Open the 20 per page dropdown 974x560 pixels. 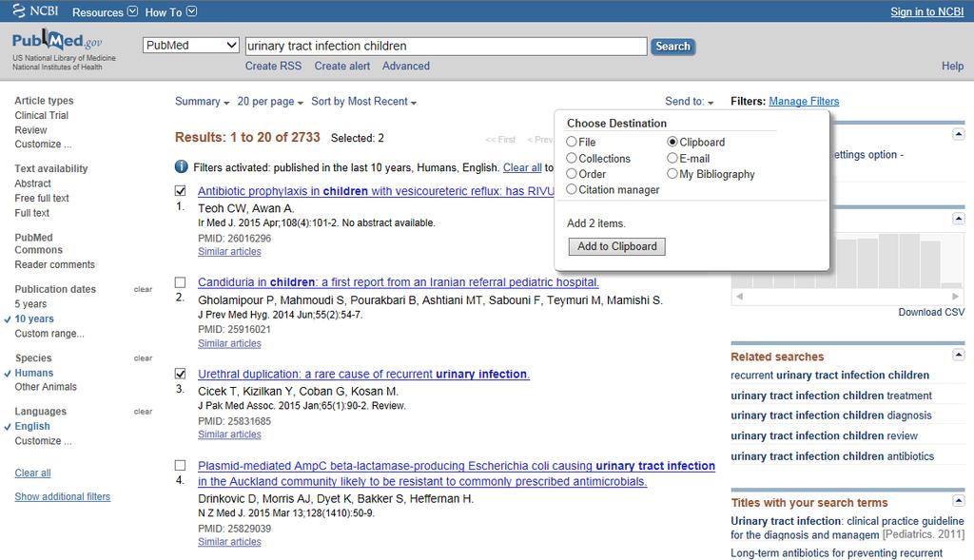coord(270,101)
